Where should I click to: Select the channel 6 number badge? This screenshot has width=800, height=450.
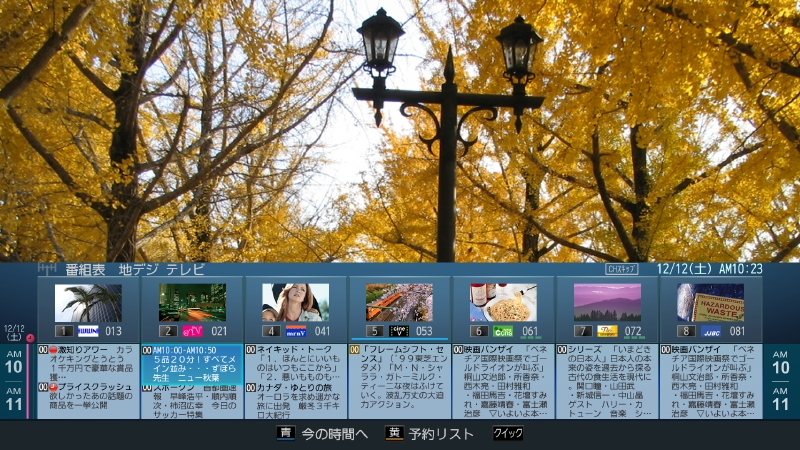pos(479,331)
